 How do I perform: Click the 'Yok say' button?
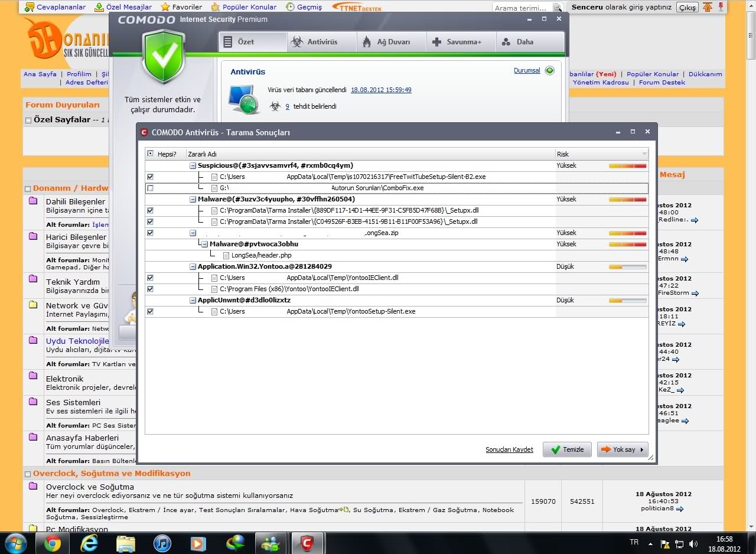(x=623, y=449)
